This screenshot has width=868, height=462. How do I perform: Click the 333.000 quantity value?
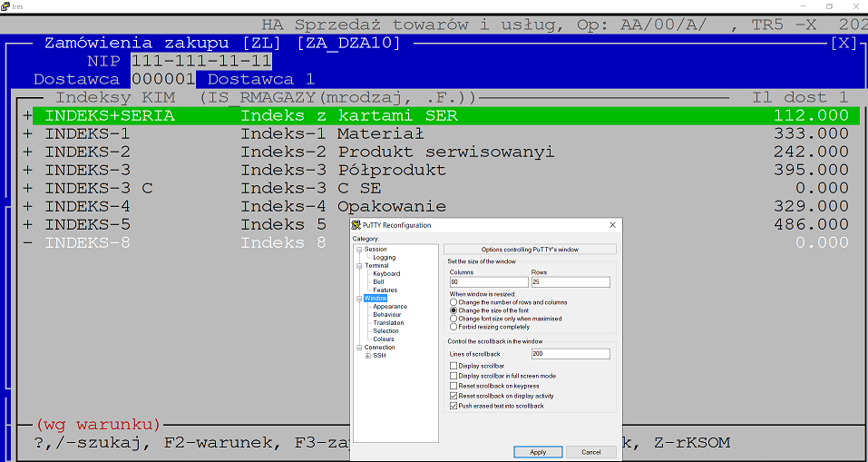point(811,133)
